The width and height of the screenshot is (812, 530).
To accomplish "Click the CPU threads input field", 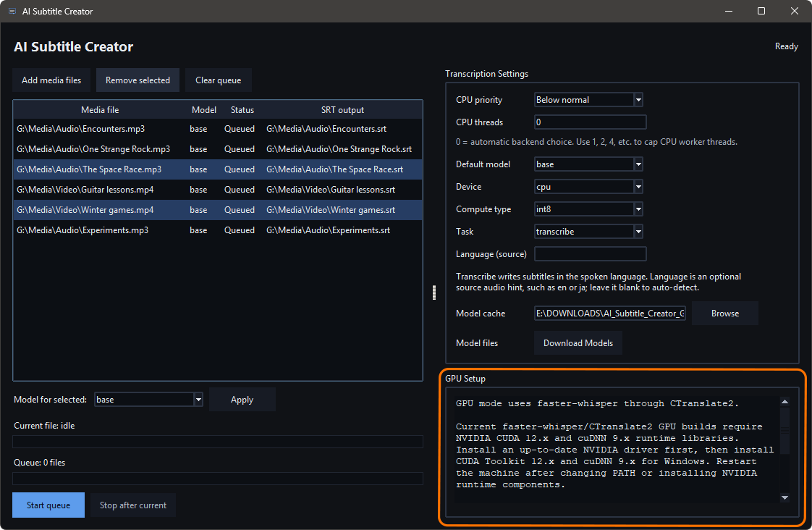I will pos(590,122).
